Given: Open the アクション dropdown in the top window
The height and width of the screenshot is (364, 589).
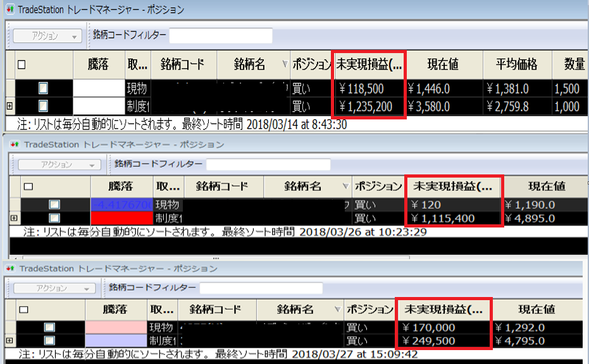Looking at the screenshot, I should click(47, 36).
